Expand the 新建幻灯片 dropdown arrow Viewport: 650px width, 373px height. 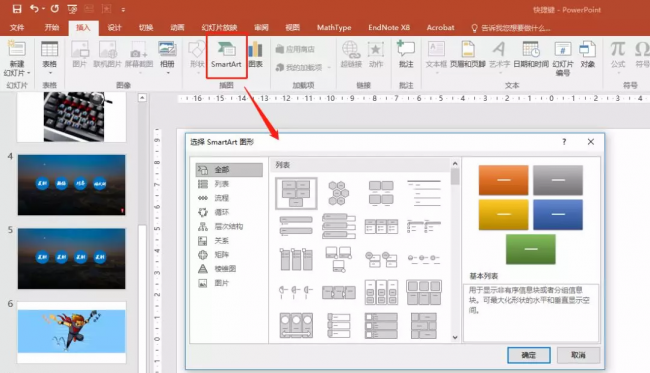29,73
